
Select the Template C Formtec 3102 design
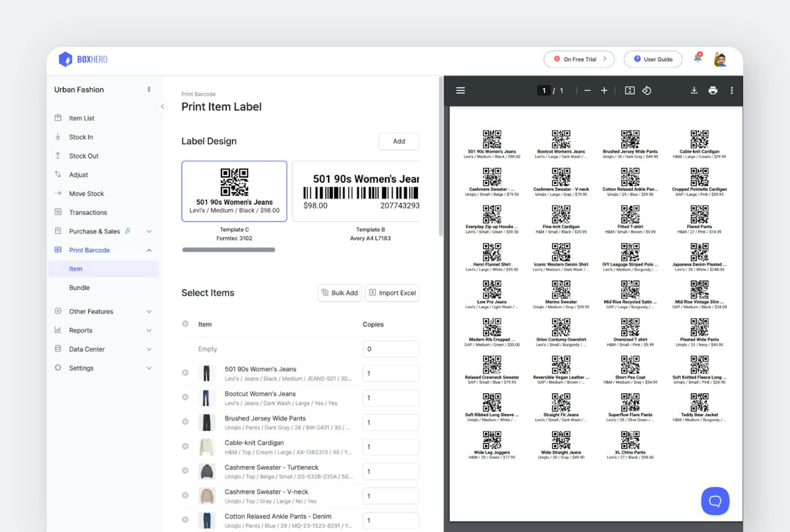[x=234, y=191]
